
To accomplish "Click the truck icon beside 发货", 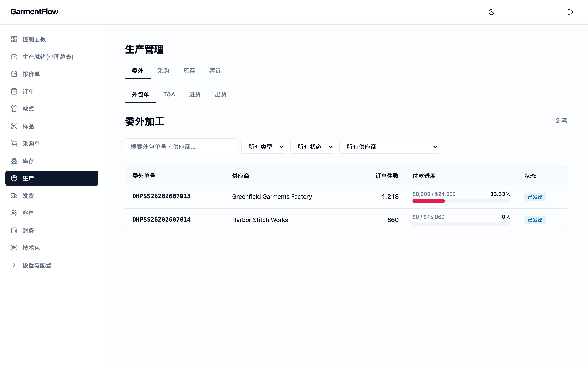I will [14, 196].
